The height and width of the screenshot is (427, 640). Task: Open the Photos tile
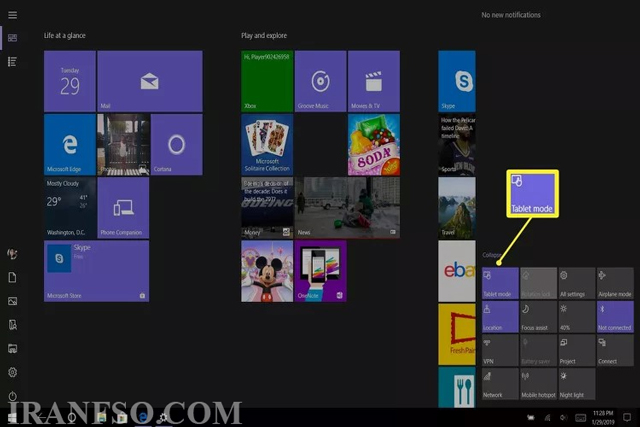pos(123,145)
